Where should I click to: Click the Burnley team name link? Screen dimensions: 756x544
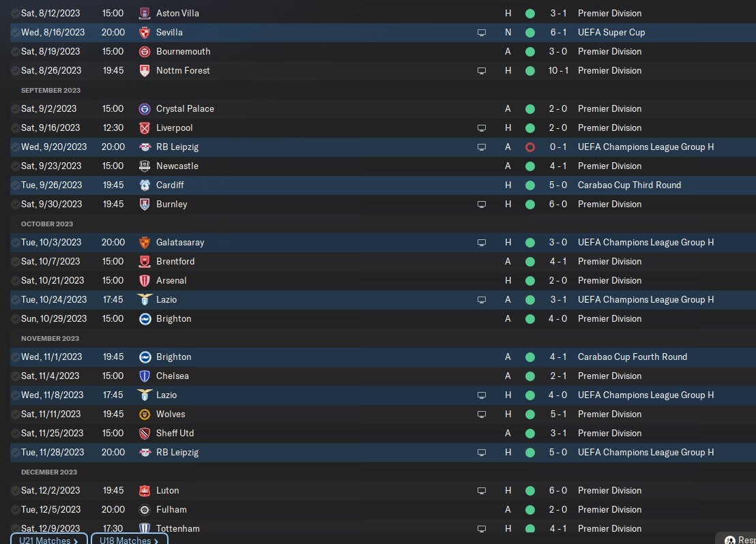tap(171, 204)
